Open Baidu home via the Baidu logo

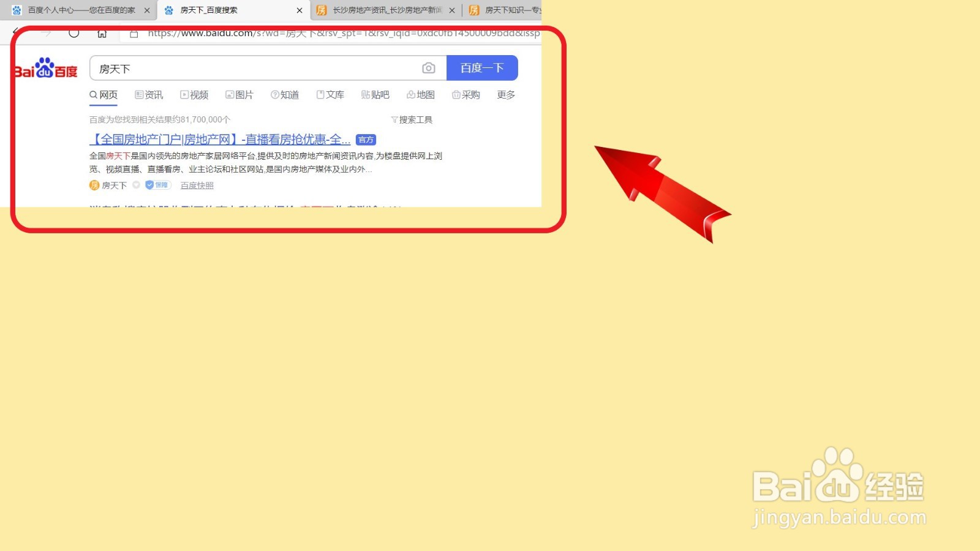[x=46, y=69]
